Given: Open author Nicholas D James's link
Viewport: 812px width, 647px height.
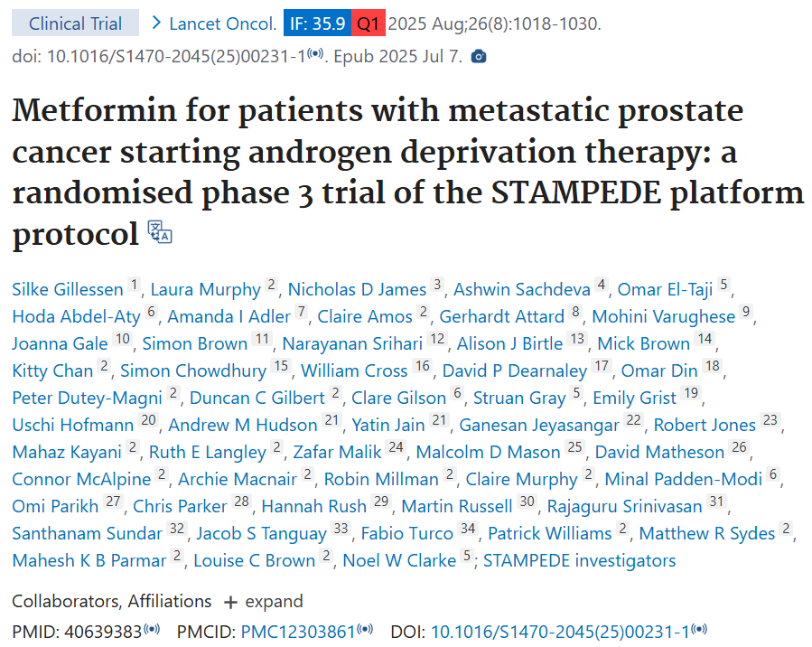Looking at the screenshot, I should [x=357, y=289].
